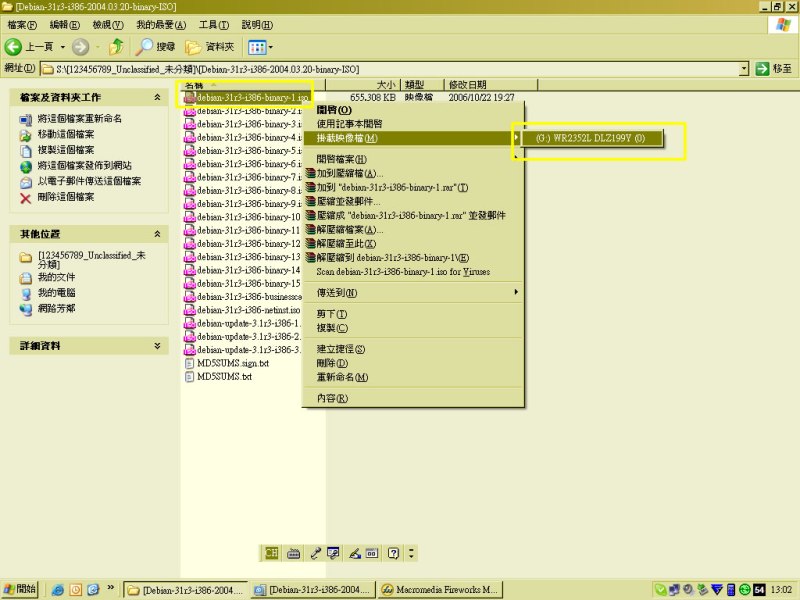Click E-mail this file task link
The image size is (800, 600).
pyautogui.click(x=89, y=181)
